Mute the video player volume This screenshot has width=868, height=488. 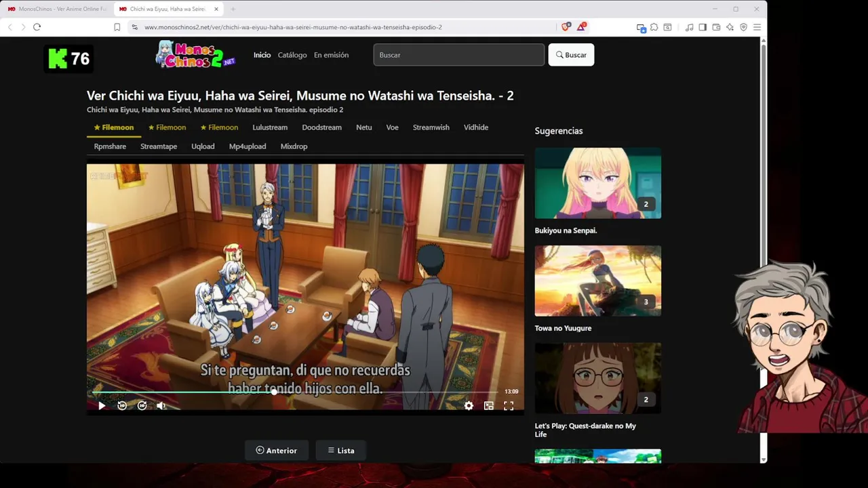click(x=161, y=405)
